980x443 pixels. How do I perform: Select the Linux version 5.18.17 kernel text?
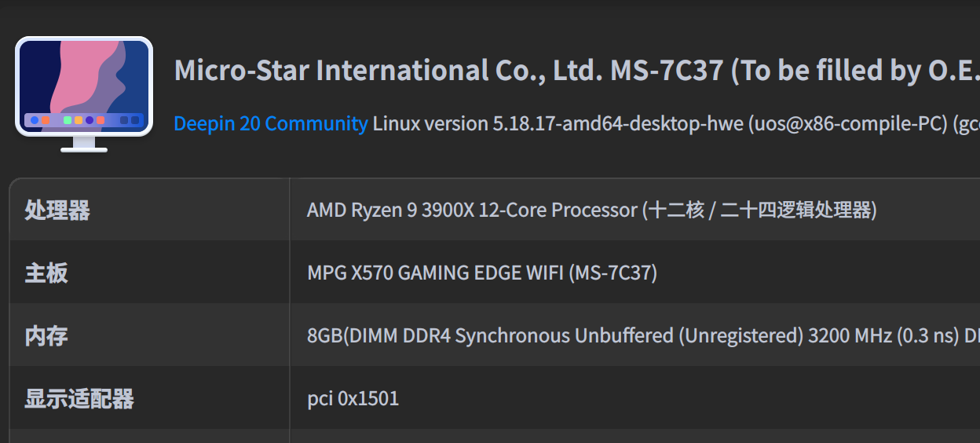[466, 124]
